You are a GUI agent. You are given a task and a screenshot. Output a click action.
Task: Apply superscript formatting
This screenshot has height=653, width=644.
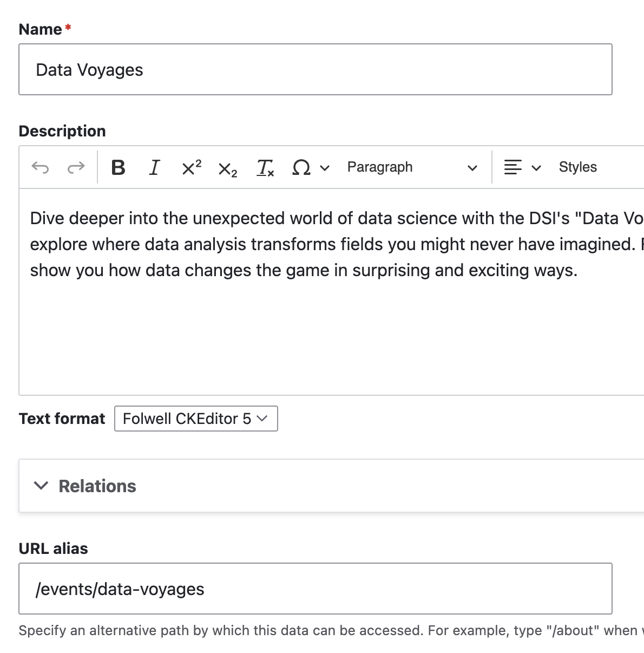(x=192, y=167)
